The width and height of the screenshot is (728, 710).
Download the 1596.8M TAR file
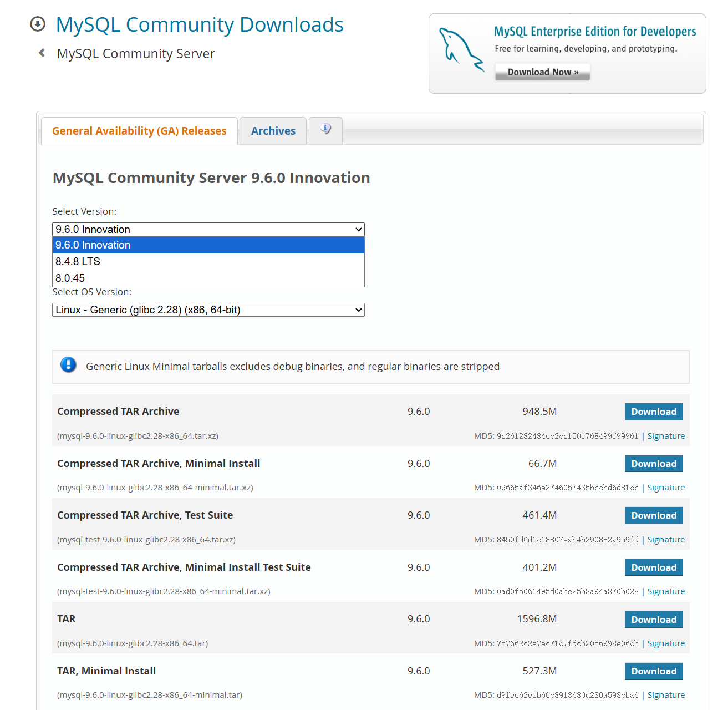coord(653,620)
